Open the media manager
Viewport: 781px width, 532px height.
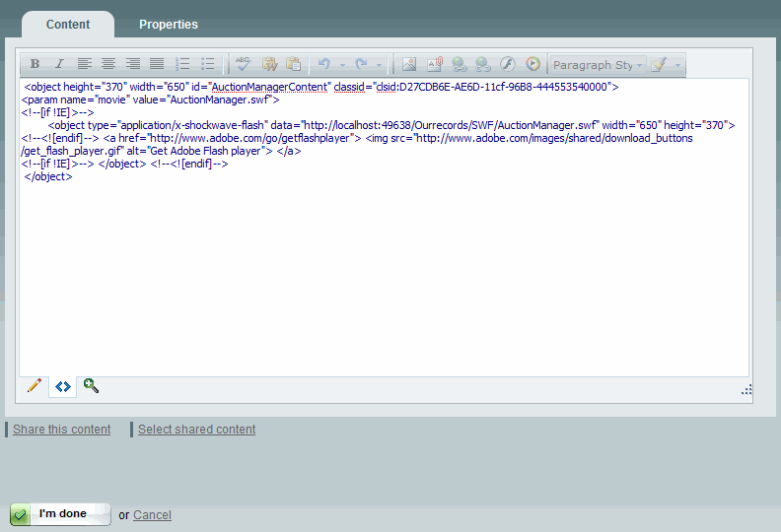click(x=532, y=64)
